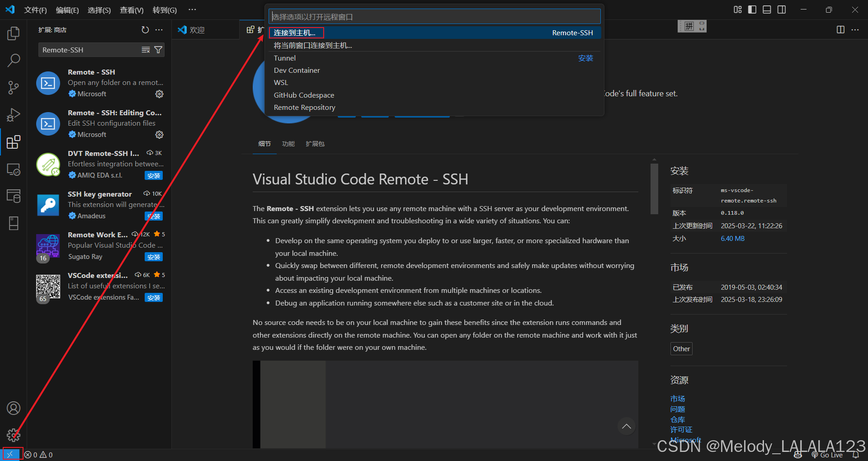This screenshot has height=461, width=868.
Task: Click the Other category tag
Action: coord(681,348)
